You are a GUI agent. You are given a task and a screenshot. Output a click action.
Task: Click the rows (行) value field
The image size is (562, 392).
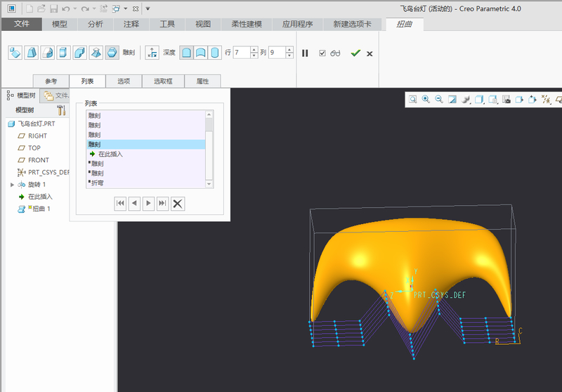[x=242, y=53]
